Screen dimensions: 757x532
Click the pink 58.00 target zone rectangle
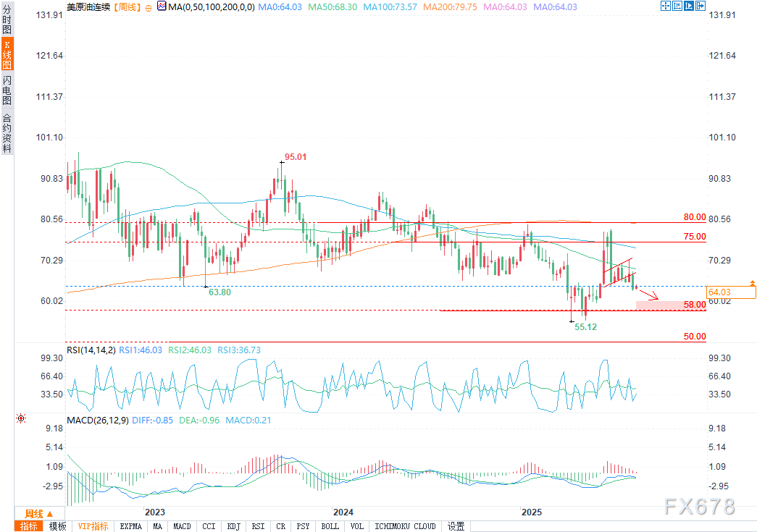coord(659,305)
